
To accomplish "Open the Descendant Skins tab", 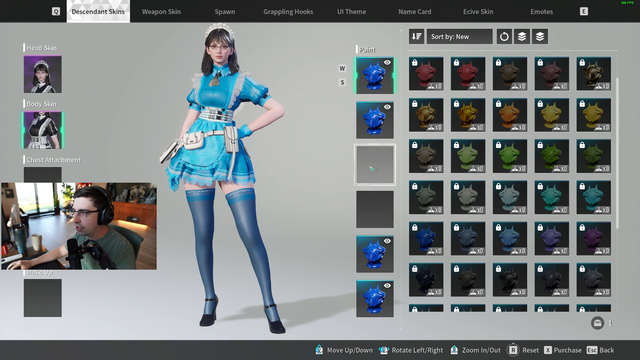I will (98, 11).
